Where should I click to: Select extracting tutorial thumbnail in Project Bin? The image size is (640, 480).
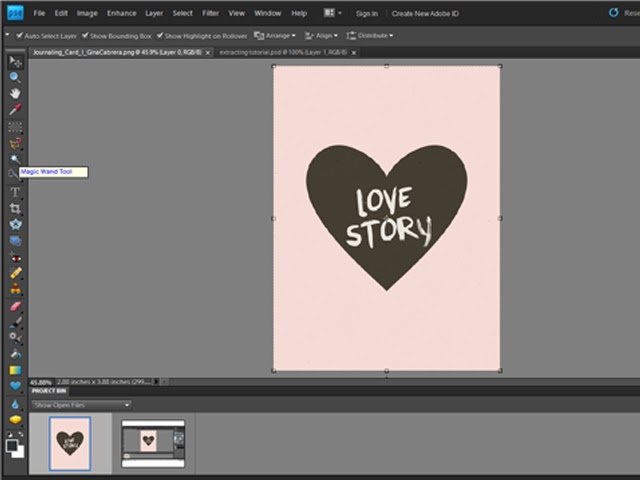click(x=153, y=444)
